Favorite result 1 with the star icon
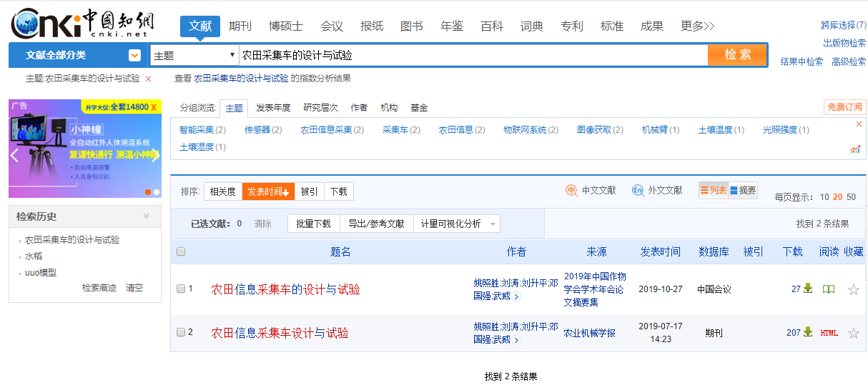868x385 pixels. pyautogui.click(x=853, y=289)
